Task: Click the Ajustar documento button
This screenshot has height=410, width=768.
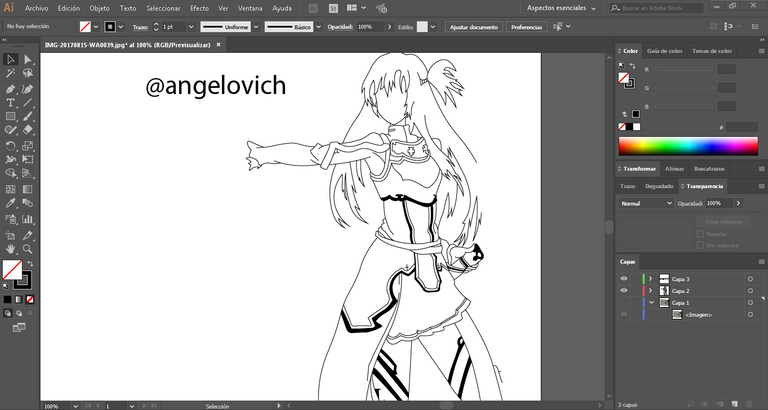Action: [473, 27]
